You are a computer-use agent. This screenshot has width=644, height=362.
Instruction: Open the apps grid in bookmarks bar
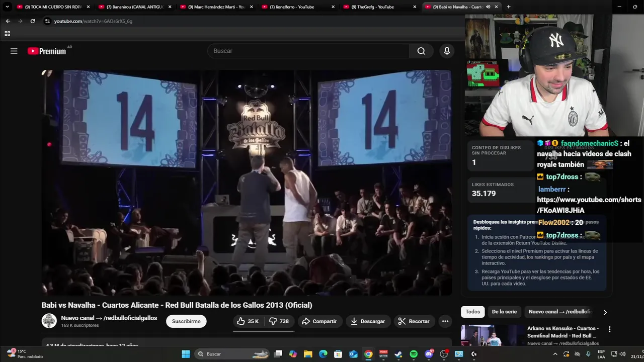(x=7, y=34)
